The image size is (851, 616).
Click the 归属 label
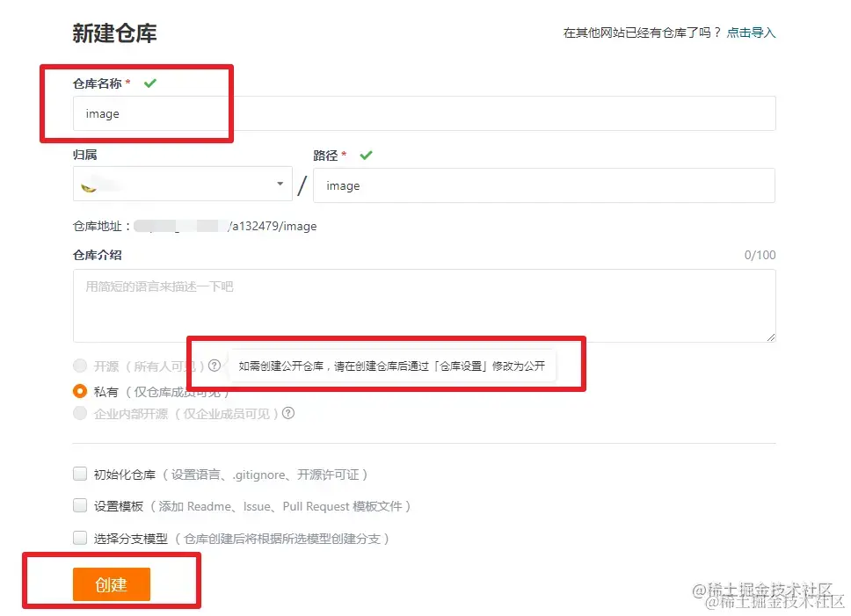coord(84,155)
